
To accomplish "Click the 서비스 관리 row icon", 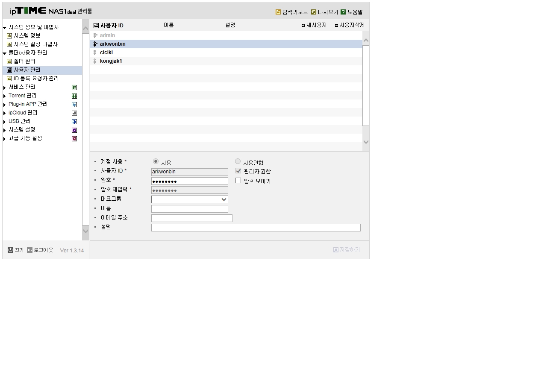I will point(74,88).
